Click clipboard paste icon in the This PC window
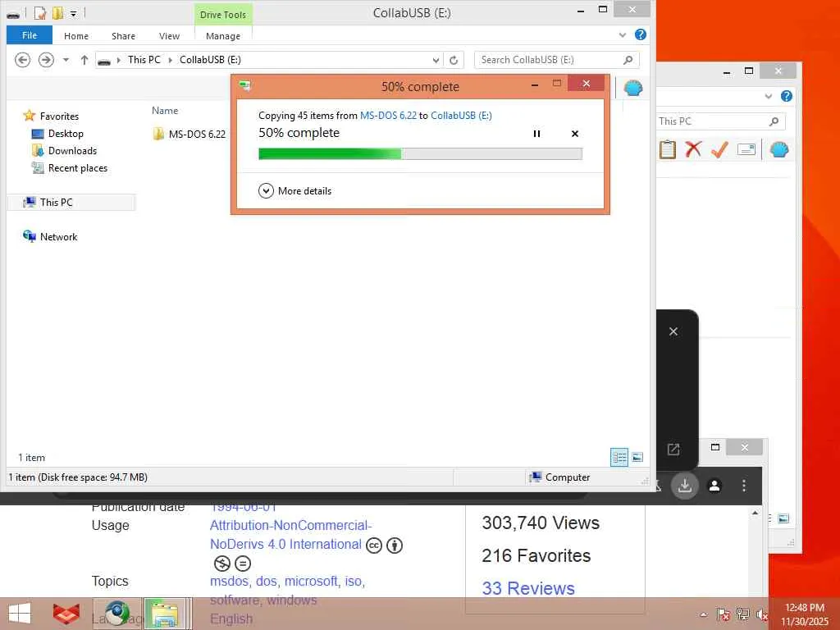Image resolution: width=840 pixels, height=630 pixels. point(668,149)
